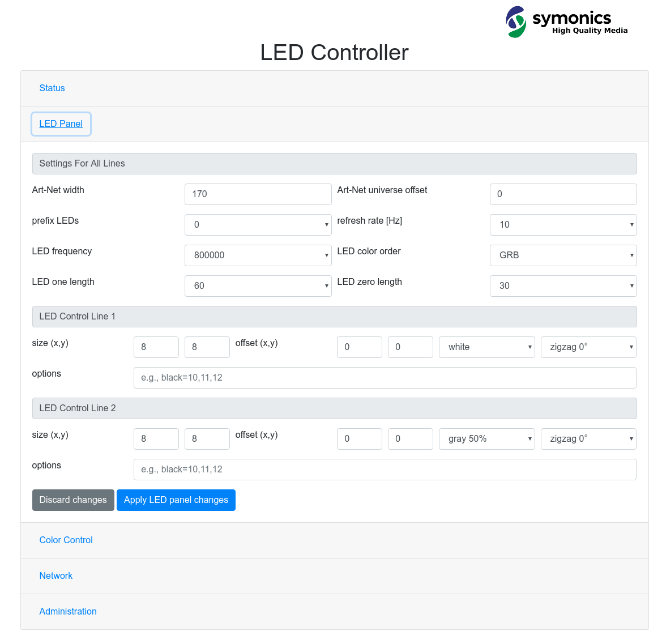Click the Apply LED panel changes button

click(176, 500)
